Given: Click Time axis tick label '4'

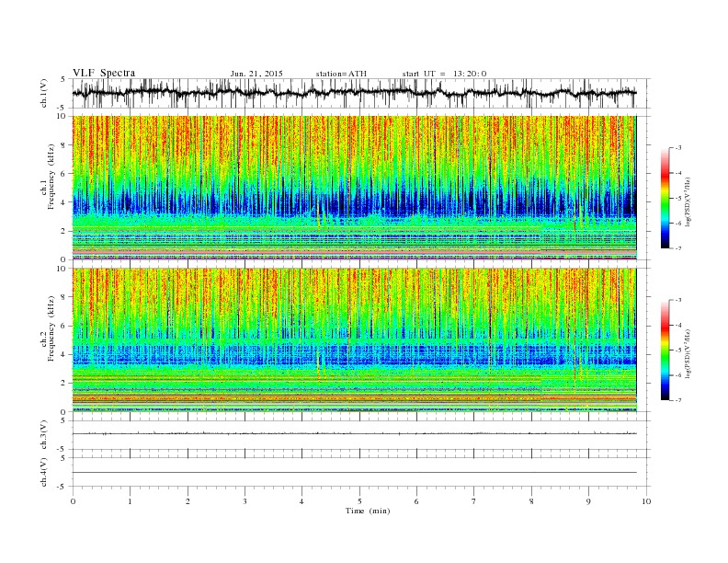Looking at the screenshot, I should [x=301, y=501].
